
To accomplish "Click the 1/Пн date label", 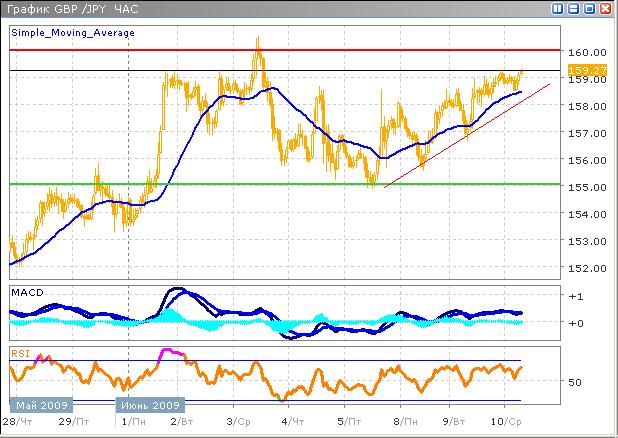I will pos(134,421).
